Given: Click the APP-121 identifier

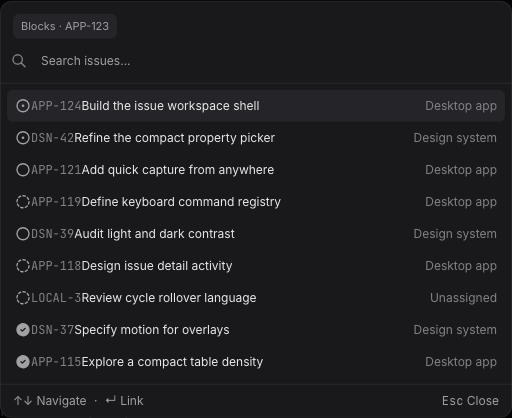Looking at the screenshot, I should pos(56,170).
